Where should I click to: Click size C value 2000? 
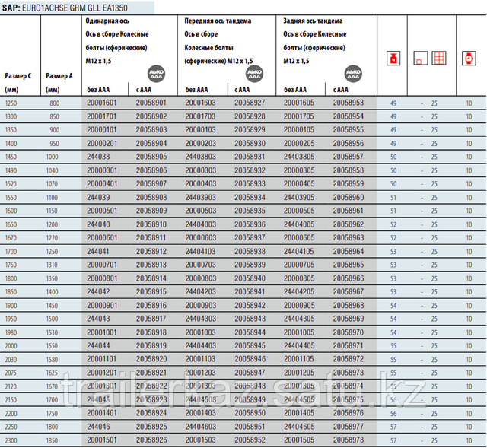pos(11,346)
